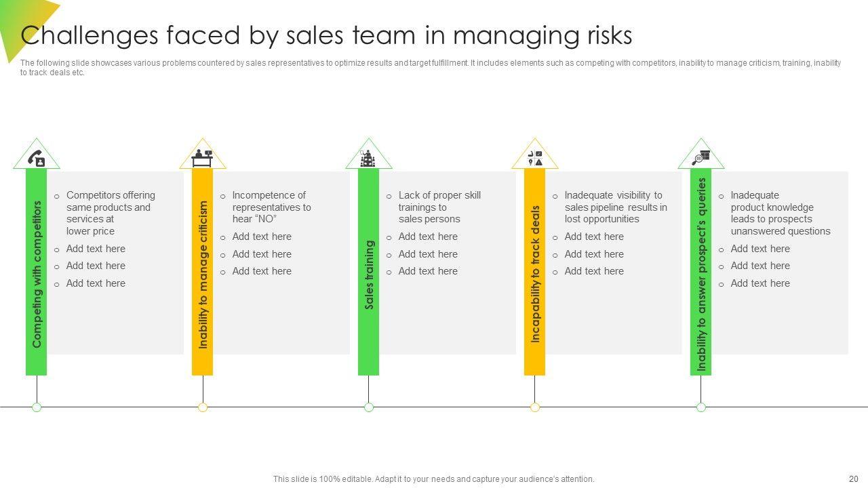The height and width of the screenshot is (488, 868).
Task: Click 'Inadequate product knowledge' bullet text
Action: (x=780, y=213)
